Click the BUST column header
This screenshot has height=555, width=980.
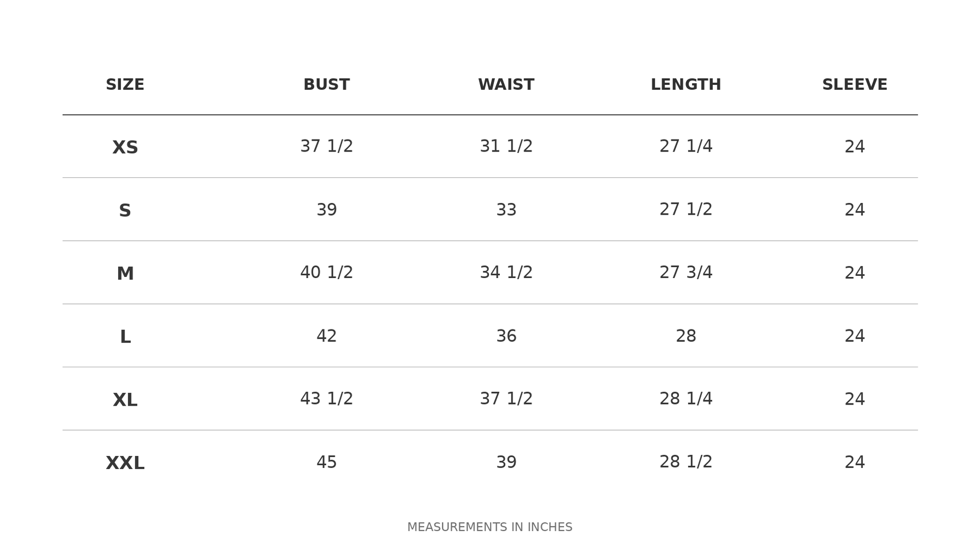tap(326, 85)
